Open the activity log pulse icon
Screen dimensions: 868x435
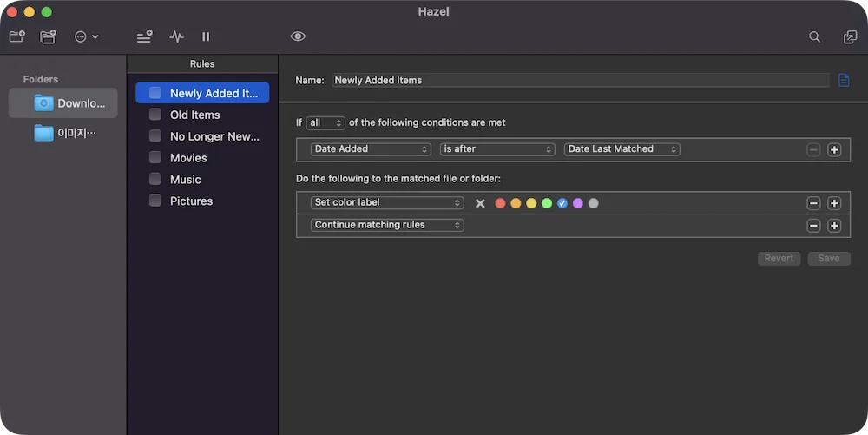(x=176, y=36)
